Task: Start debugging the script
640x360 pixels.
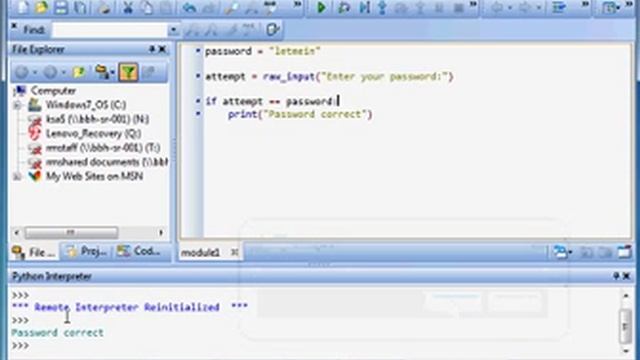Action: tap(344, 7)
